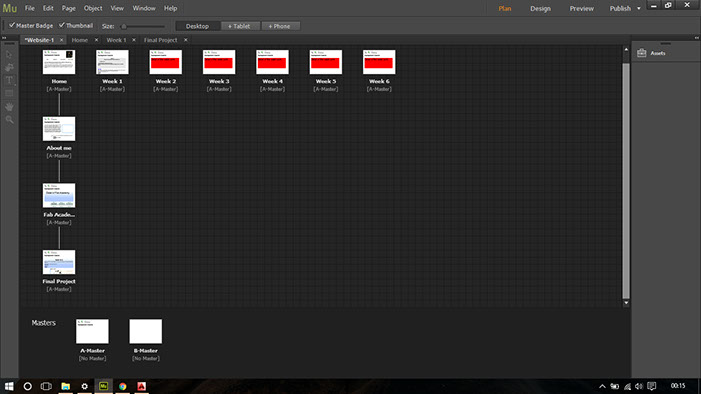Open Publish dropdown arrow
The image size is (701, 394).
pyautogui.click(x=638, y=8)
